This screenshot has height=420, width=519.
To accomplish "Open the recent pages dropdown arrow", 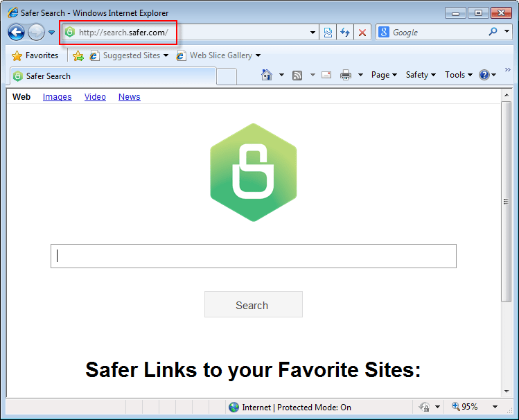I will point(52,33).
